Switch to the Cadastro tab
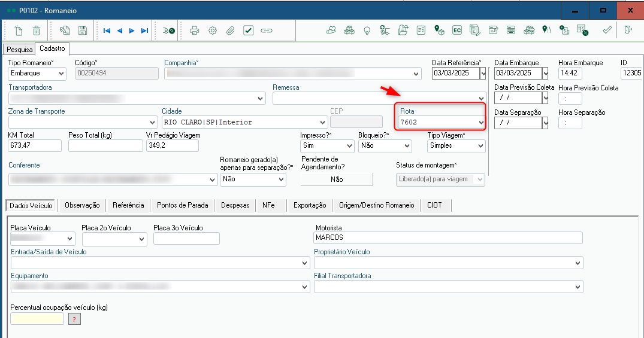This screenshot has height=338, width=644. tap(52, 48)
